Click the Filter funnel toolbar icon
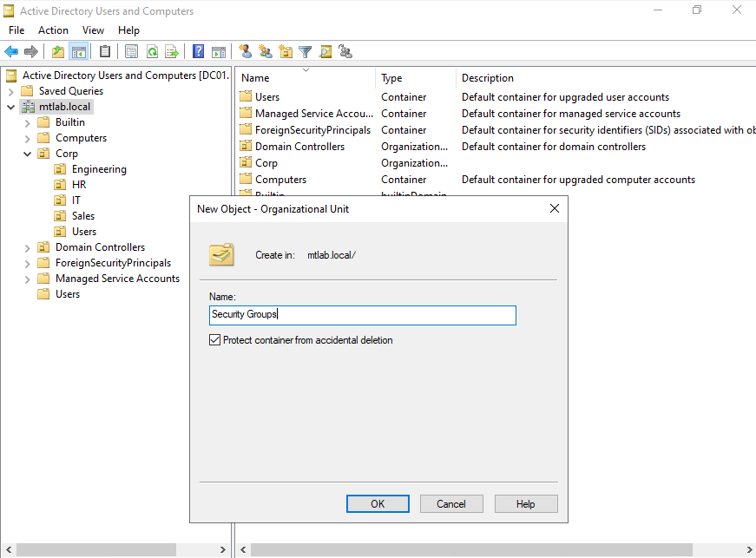Image resolution: width=756 pixels, height=558 pixels. pos(306,51)
